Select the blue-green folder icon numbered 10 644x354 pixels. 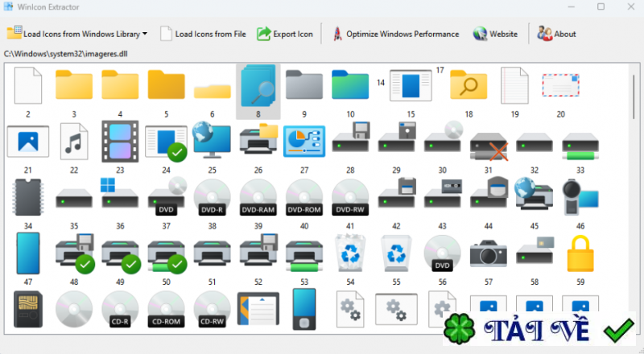(x=350, y=85)
